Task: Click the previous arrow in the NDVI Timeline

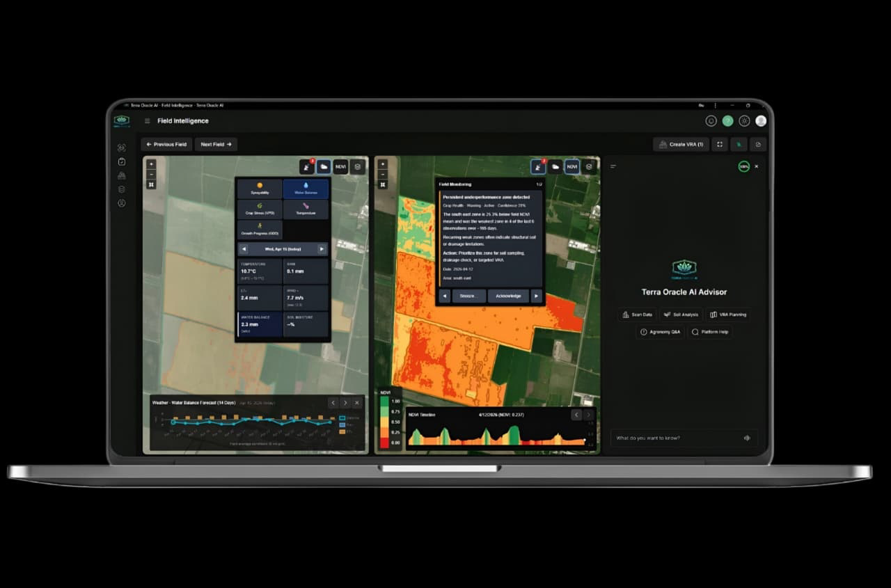Action: (x=576, y=415)
